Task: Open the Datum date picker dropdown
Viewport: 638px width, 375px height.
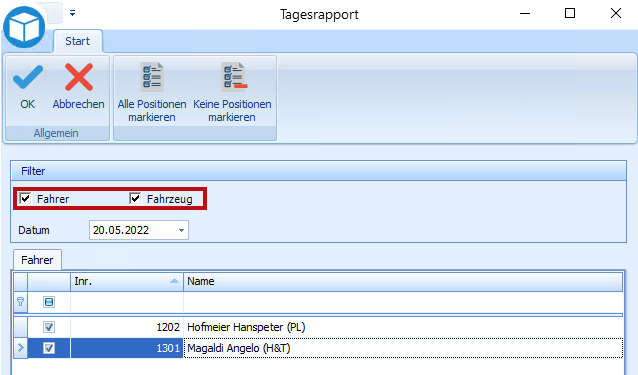Action: (x=181, y=230)
